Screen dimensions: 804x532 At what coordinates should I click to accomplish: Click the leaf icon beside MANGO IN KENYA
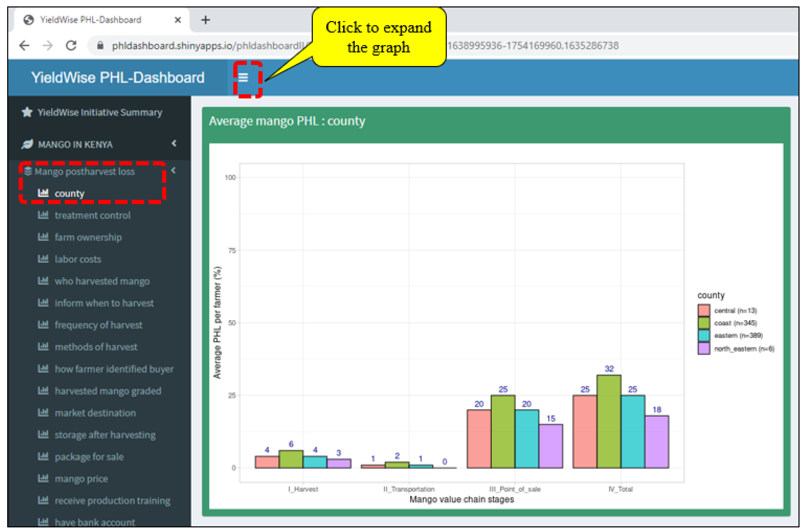(x=27, y=144)
